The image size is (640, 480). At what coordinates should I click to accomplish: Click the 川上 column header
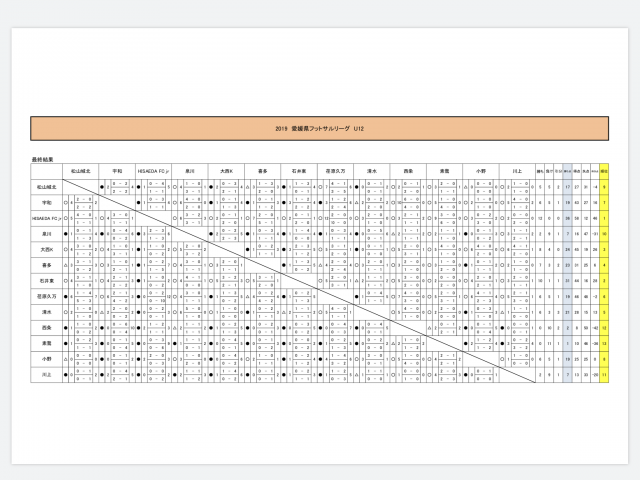click(516, 171)
